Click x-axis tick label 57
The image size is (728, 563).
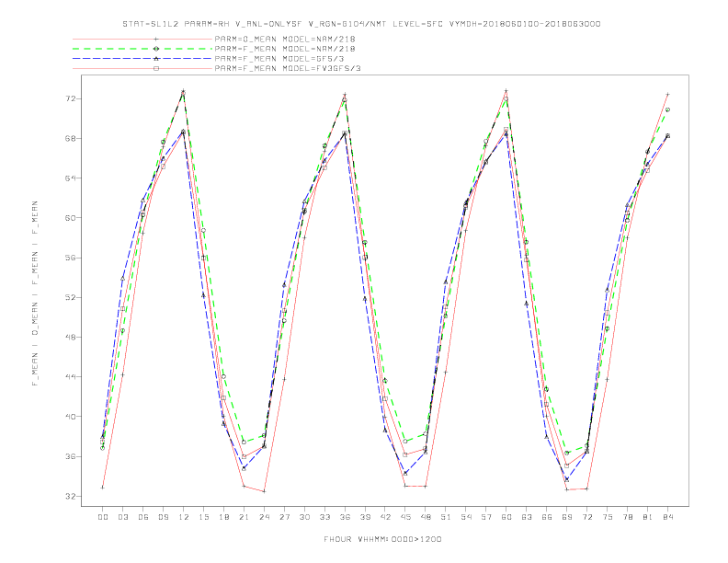point(486,517)
